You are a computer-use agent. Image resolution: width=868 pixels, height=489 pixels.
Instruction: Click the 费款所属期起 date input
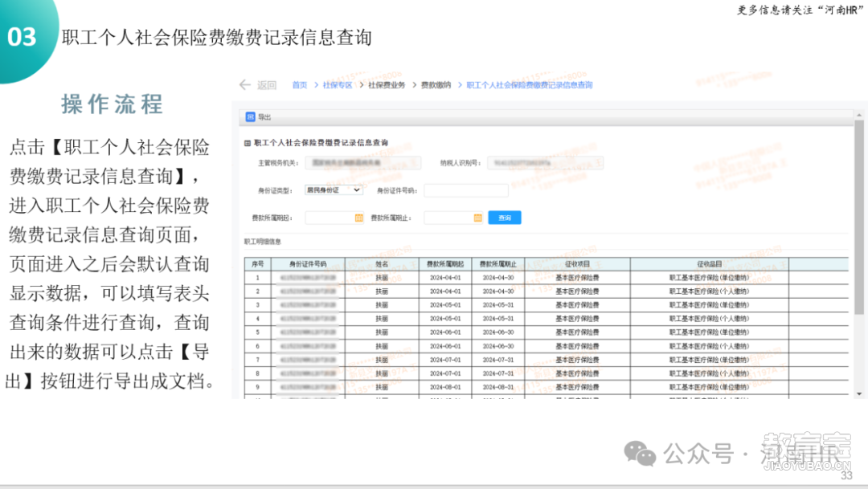coord(330,218)
